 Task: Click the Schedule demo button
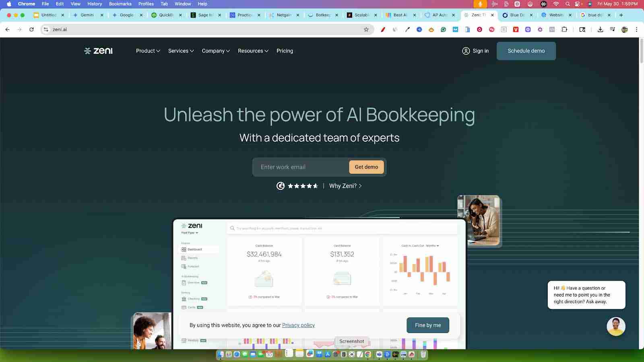pos(526,51)
